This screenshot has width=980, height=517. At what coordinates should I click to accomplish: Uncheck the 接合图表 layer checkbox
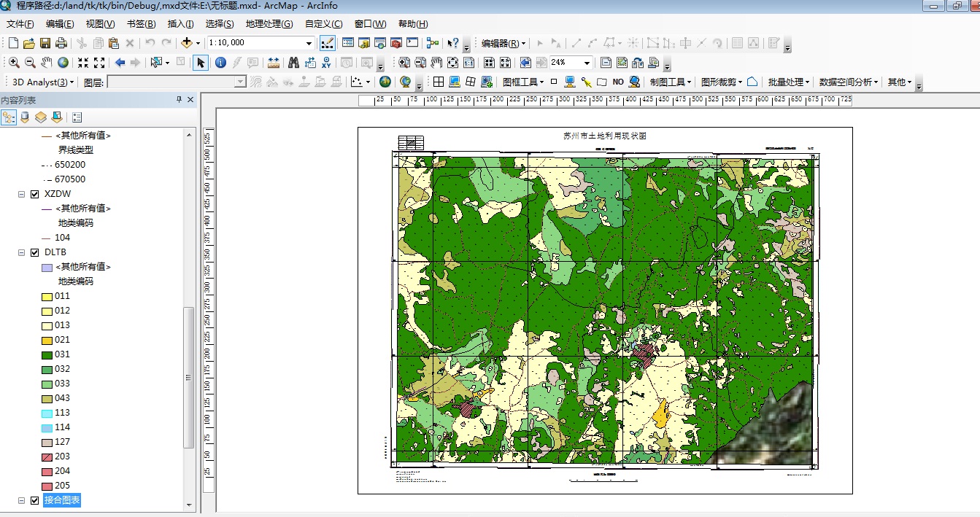(x=34, y=500)
